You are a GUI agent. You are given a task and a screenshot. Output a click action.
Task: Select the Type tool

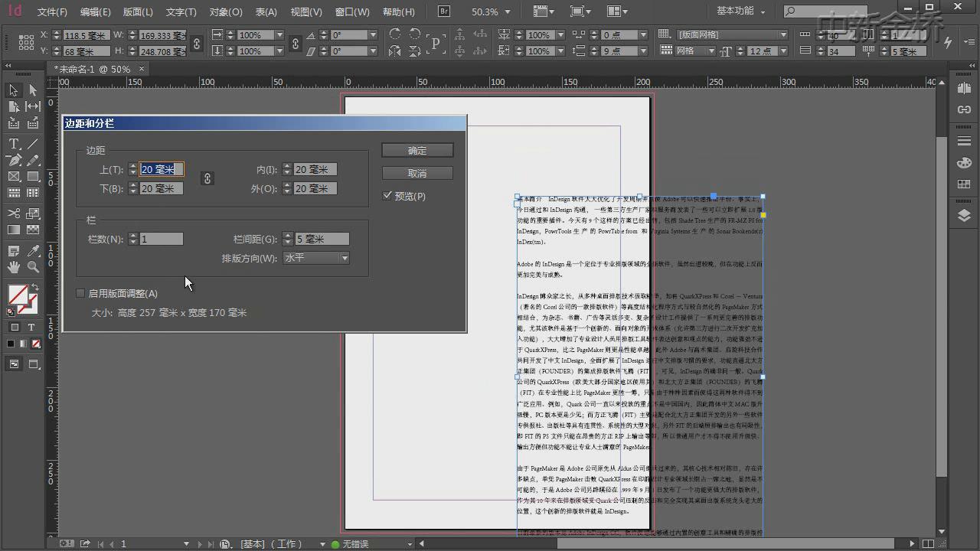point(14,144)
